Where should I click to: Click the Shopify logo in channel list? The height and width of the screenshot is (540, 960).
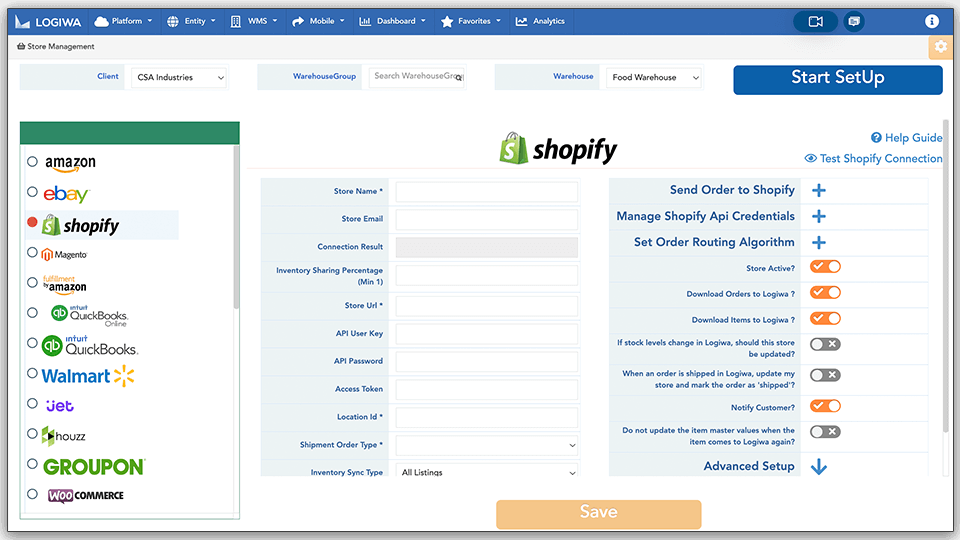coord(80,225)
